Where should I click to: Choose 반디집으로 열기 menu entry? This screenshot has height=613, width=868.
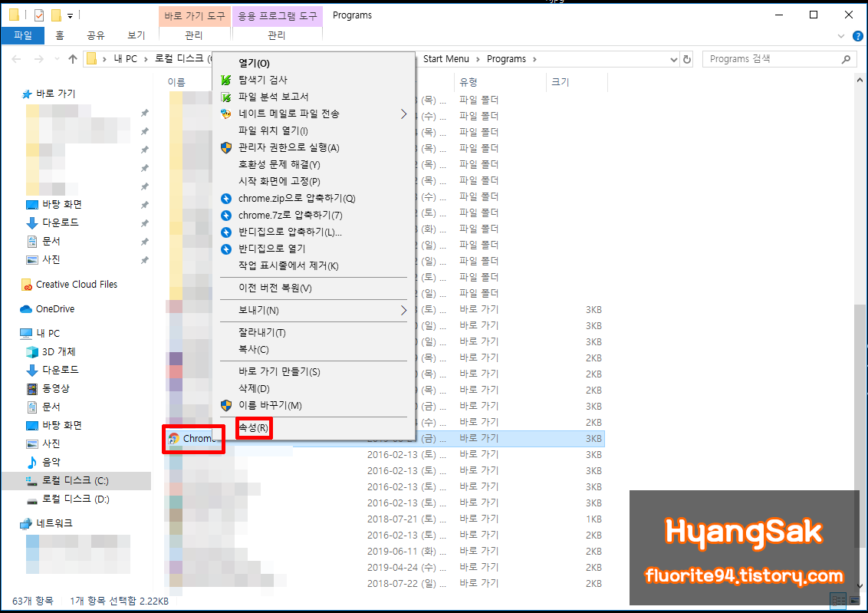point(271,249)
